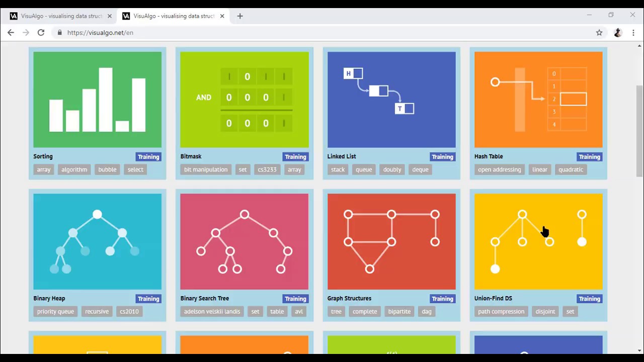Click the Sorting title text
Image resolution: width=644 pixels, height=362 pixels.
coord(43,156)
